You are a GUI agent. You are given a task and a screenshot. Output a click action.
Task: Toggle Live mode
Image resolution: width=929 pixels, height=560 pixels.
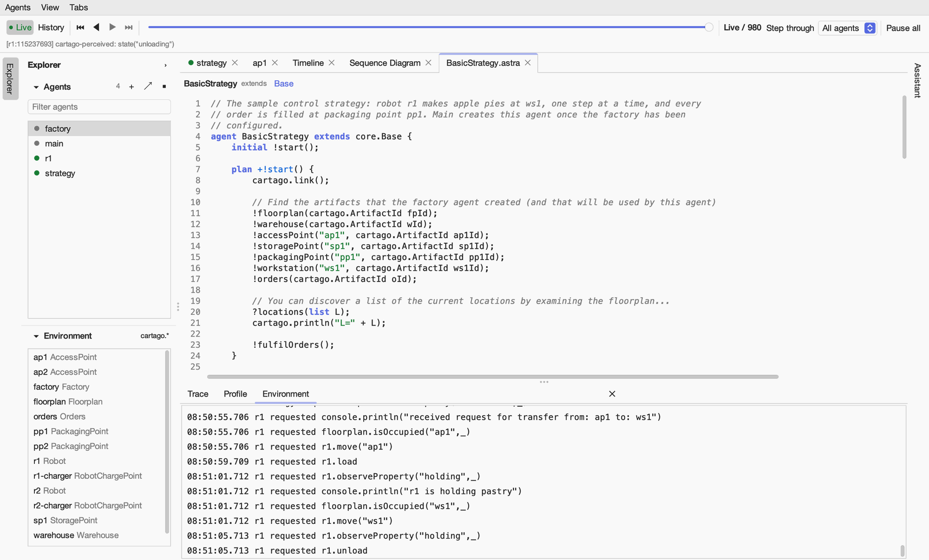pos(20,27)
